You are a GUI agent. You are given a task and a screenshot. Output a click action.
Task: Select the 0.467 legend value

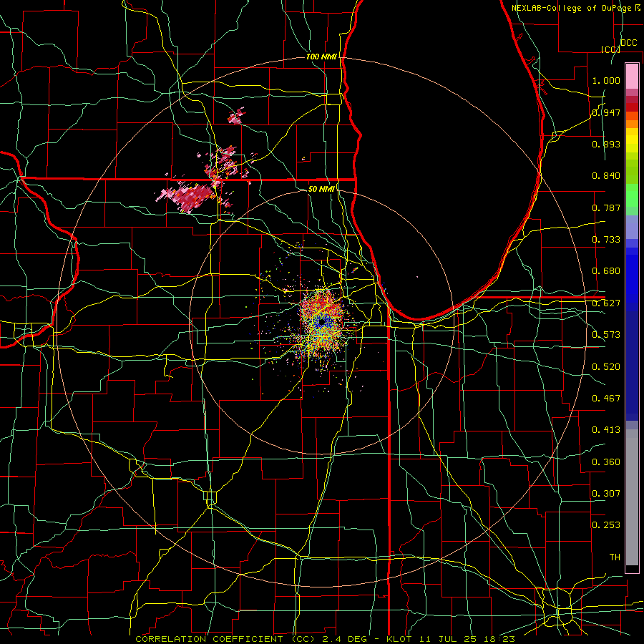(x=606, y=399)
